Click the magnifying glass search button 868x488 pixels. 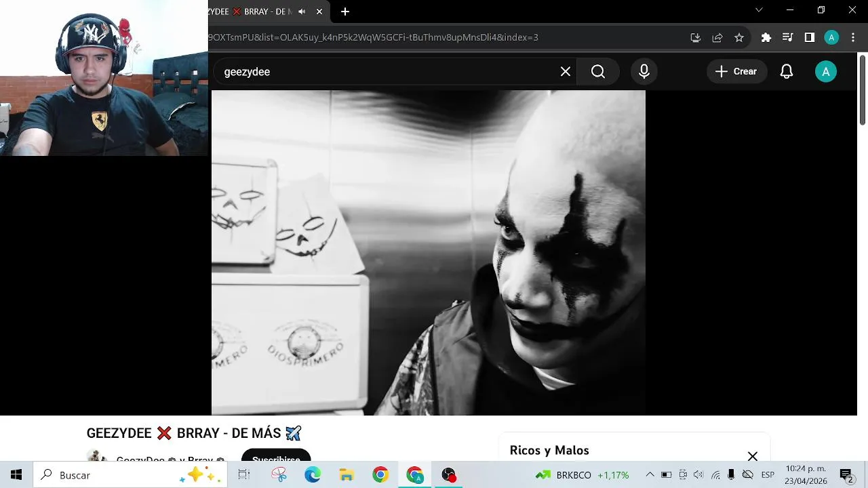click(x=598, y=72)
